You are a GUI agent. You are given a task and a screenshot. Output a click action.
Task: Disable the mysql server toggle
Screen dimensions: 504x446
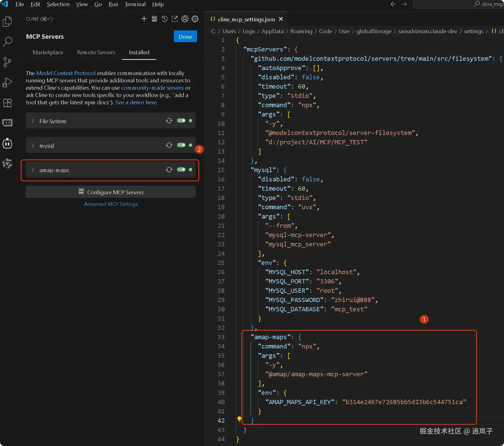click(x=181, y=145)
